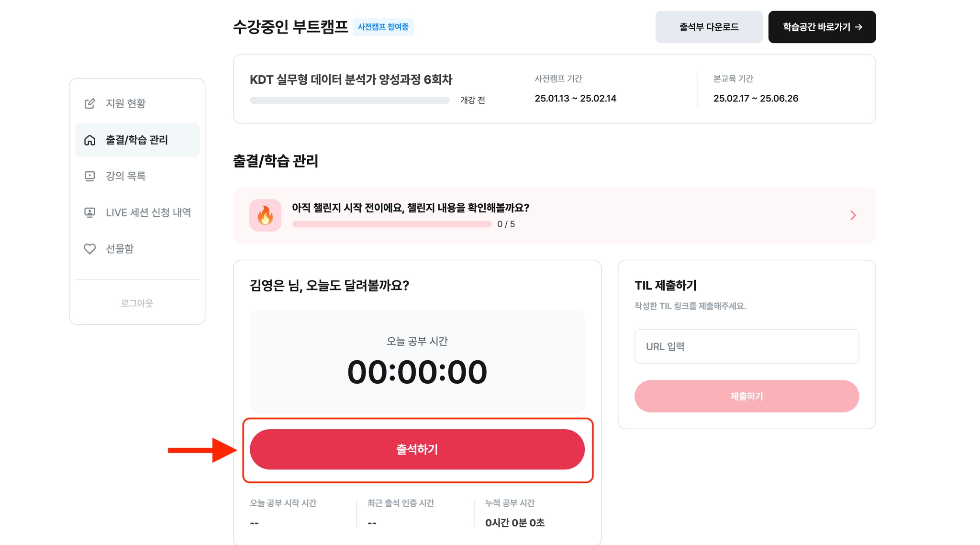Viewport: 980px width, 545px height.
Task: Select 강의 목록 in the sidebar
Action: [137, 176]
